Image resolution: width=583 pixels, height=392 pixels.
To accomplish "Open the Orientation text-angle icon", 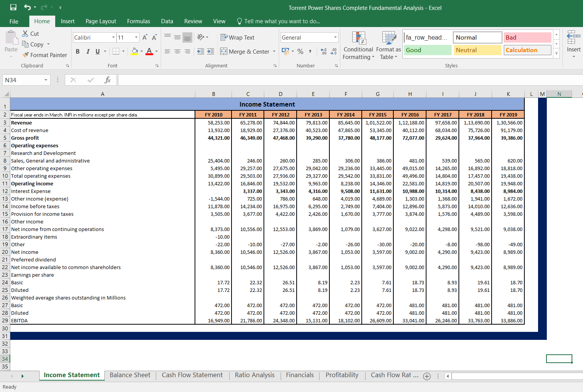I will click(201, 37).
